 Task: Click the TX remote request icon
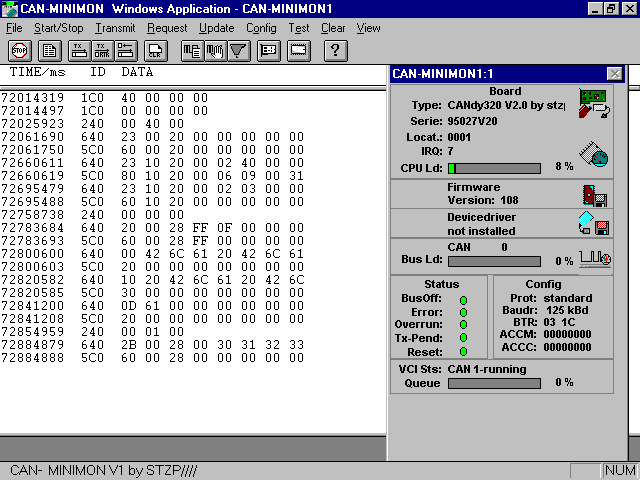pyautogui.click(x=102, y=51)
